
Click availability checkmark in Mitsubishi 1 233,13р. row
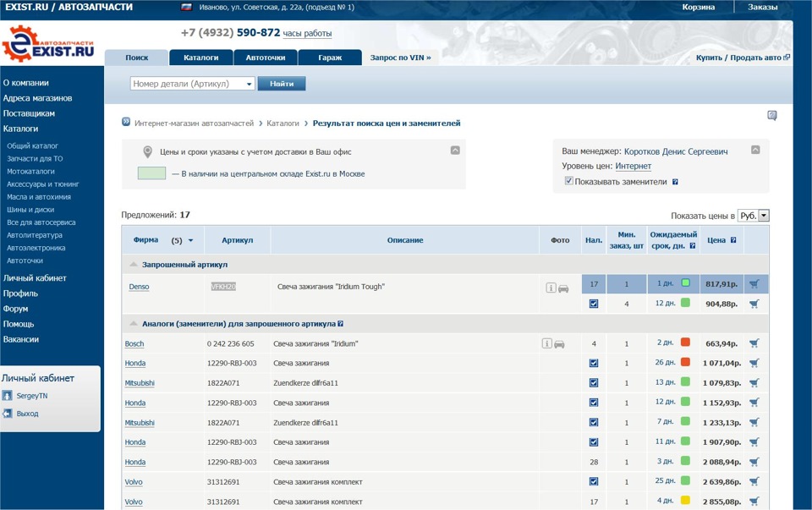594,423
